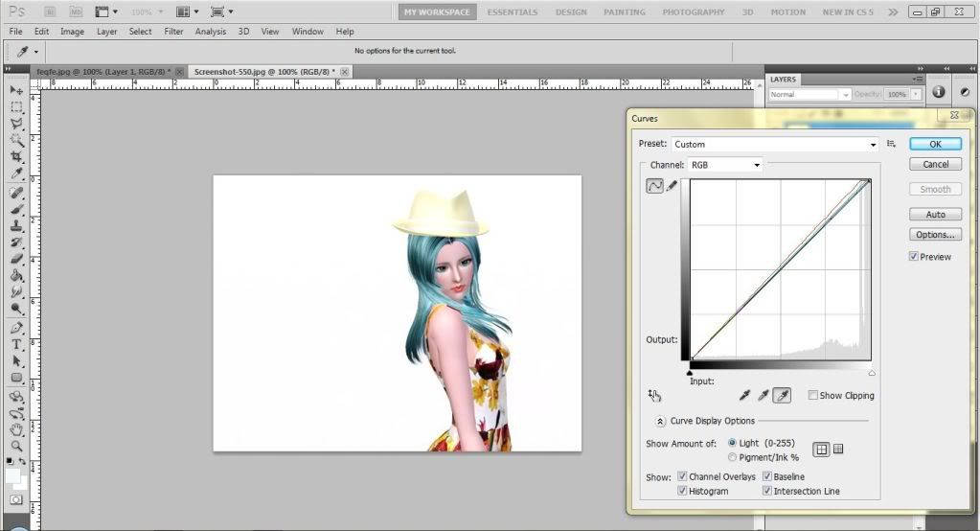This screenshot has height=531, width=980.
Task: Toggle the Baseline checkbox
Action: (x=767, y=476)
